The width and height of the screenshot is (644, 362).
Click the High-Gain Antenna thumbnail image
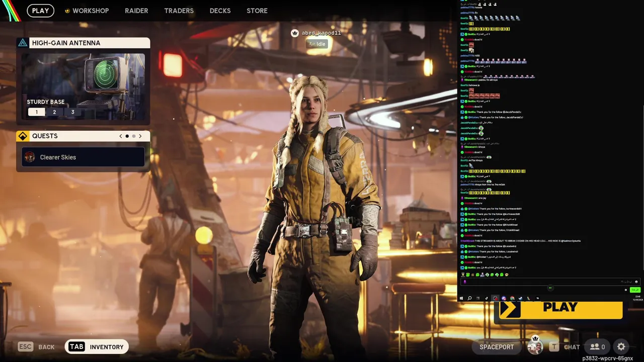click(83, 86)
